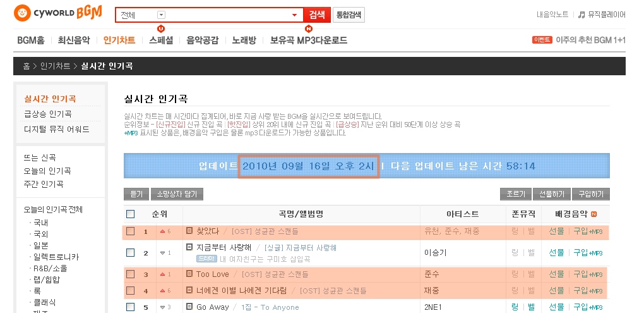Open the 스페셜 menu

coord(161,40)
